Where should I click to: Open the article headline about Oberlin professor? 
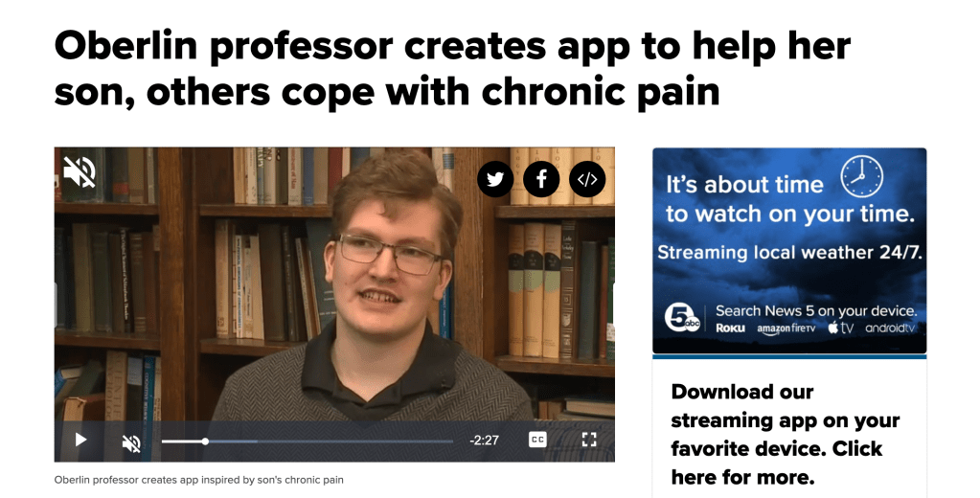(x=452, y=69)
